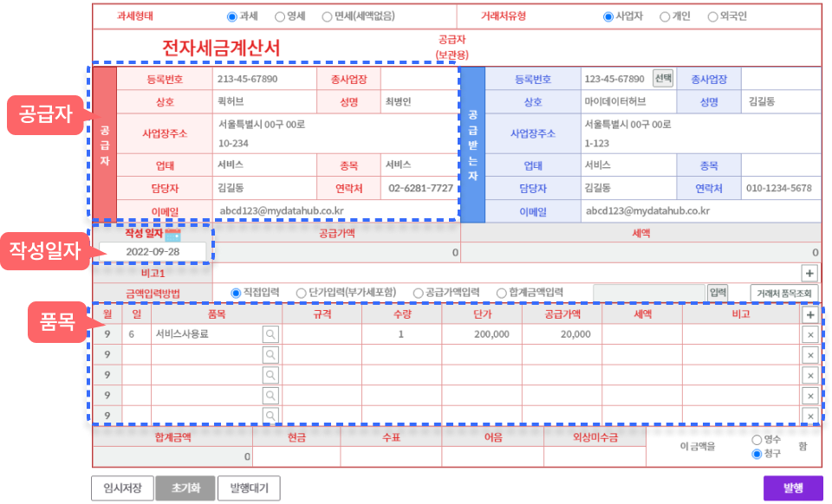
Task: Choose 사업자 as customer type
Action: pos(608,17)
